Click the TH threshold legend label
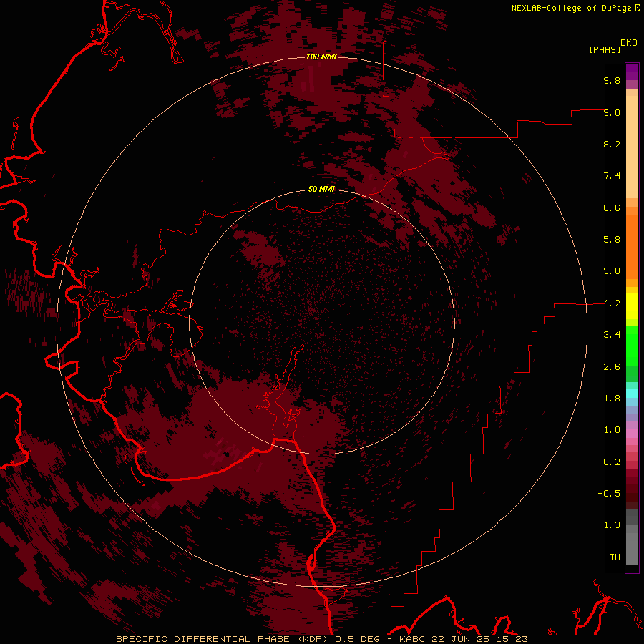The height and width of the screenshot is (644, 644). (615, 557)
